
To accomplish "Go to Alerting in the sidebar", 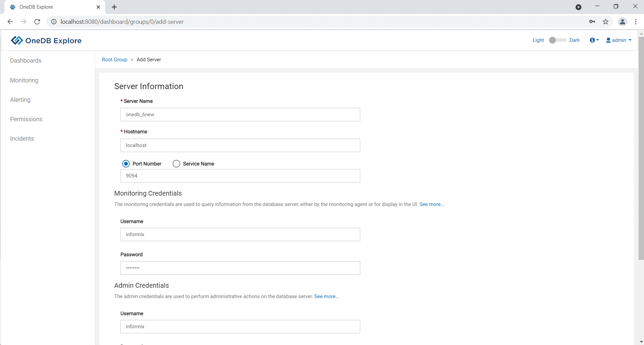I will click(20, 100).
